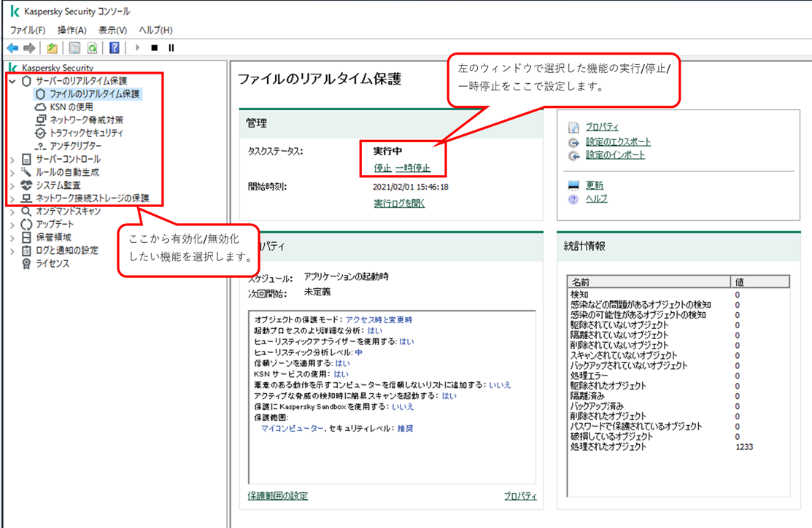Open the 実行ログを開く link
Screen dimensions: 812x528
click(399, 203)
